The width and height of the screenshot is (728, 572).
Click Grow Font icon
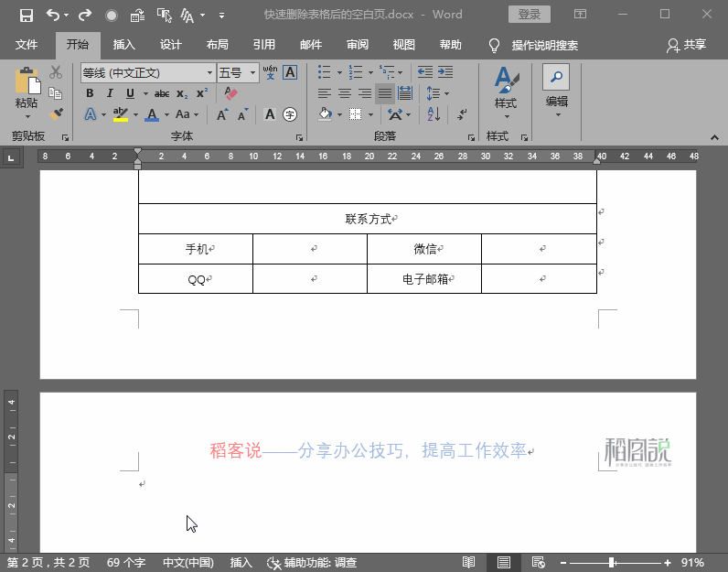click(x=222, y=114)
